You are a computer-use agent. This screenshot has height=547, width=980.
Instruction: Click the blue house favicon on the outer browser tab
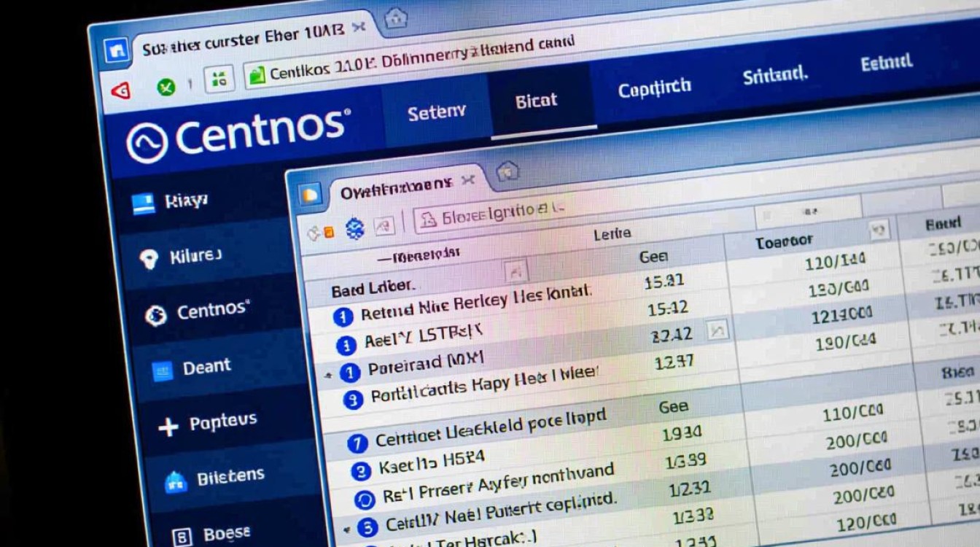[117, 51]
